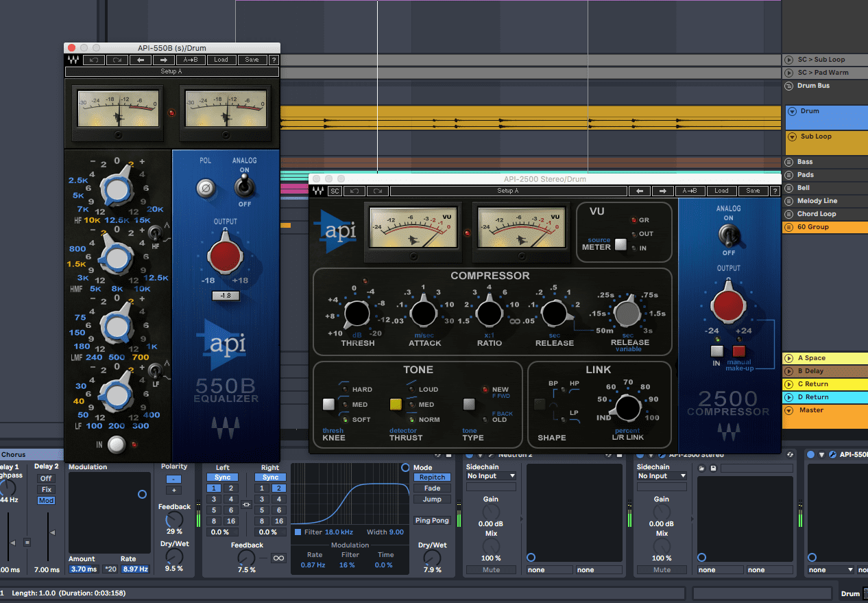Click the THRESH knob on the compressor

coord(357,314)
